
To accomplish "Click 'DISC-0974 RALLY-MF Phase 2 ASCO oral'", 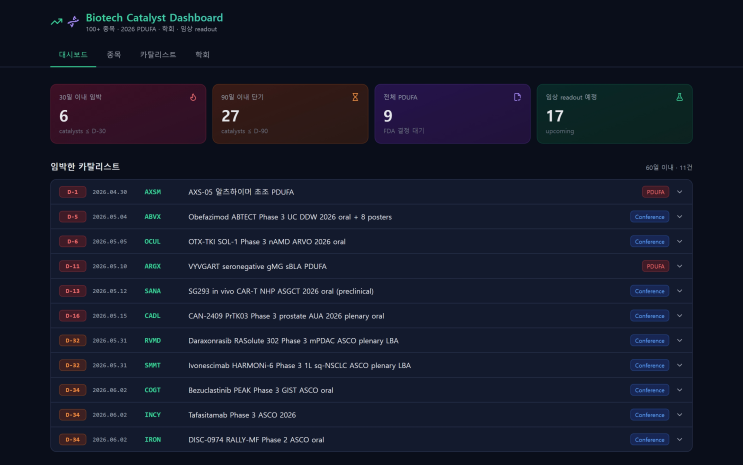I will tap(256, 439).
